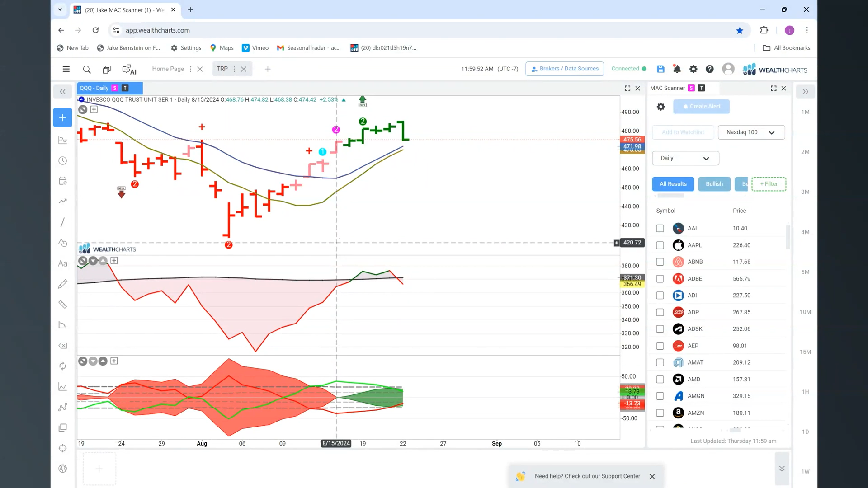Tick the AMZN checkbox
The image size is (868, 488).
[x=660, y=413]
